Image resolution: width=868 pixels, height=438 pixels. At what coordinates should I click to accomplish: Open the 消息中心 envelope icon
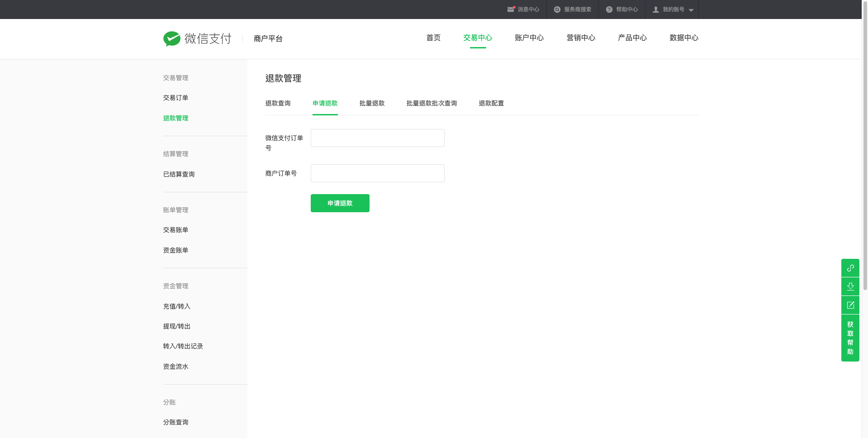(x=511, y=10)
